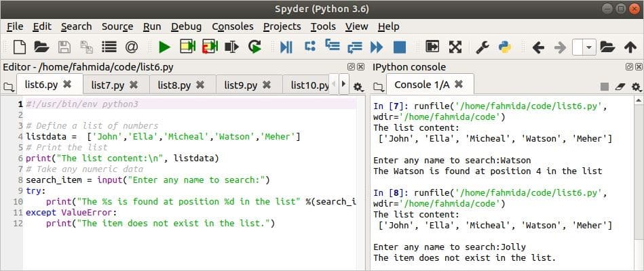Screen dimensions: 644x271
Task: Go forward with right arrow icon
Action: 560,47
